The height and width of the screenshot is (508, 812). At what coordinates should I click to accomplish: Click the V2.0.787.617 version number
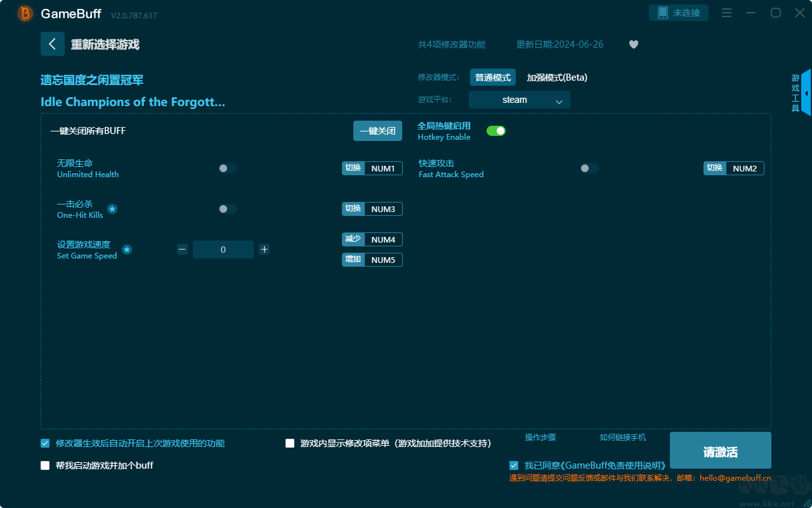(134, 15)
